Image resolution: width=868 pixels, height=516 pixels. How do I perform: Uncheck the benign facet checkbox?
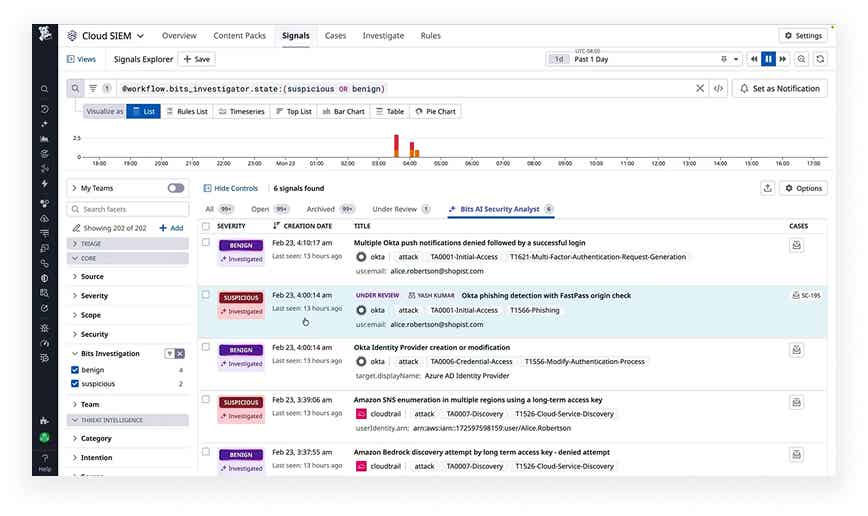click(75, 369)
